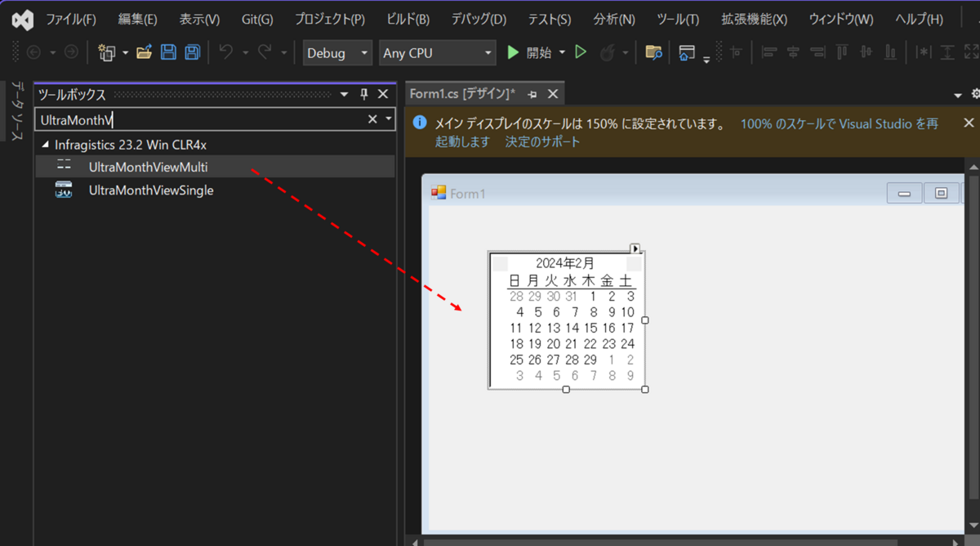Click the Save All double-disk icon
Screen dimensions: 980x546
pyautogui.click(x=192, y=52)
